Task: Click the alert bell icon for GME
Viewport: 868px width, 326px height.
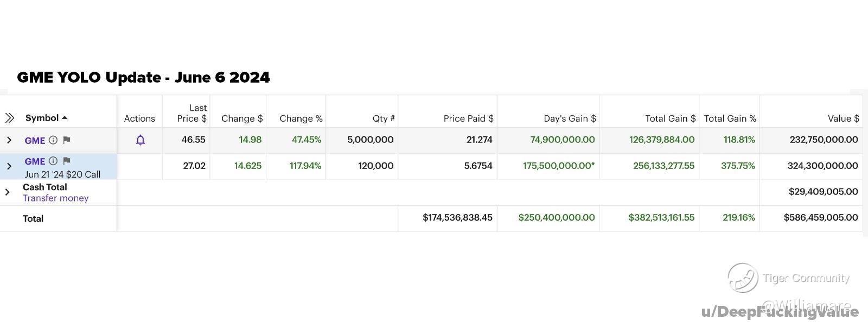Action: pos(140,140)
